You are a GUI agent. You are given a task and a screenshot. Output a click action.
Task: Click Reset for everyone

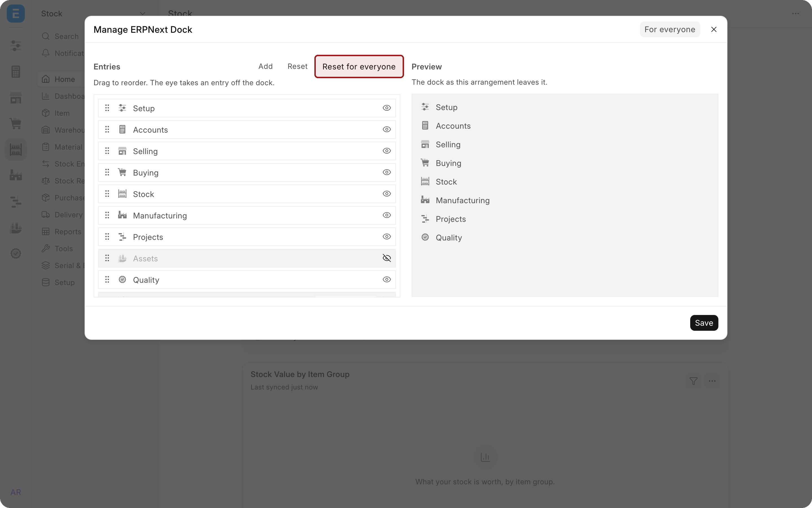pos(359,67)
